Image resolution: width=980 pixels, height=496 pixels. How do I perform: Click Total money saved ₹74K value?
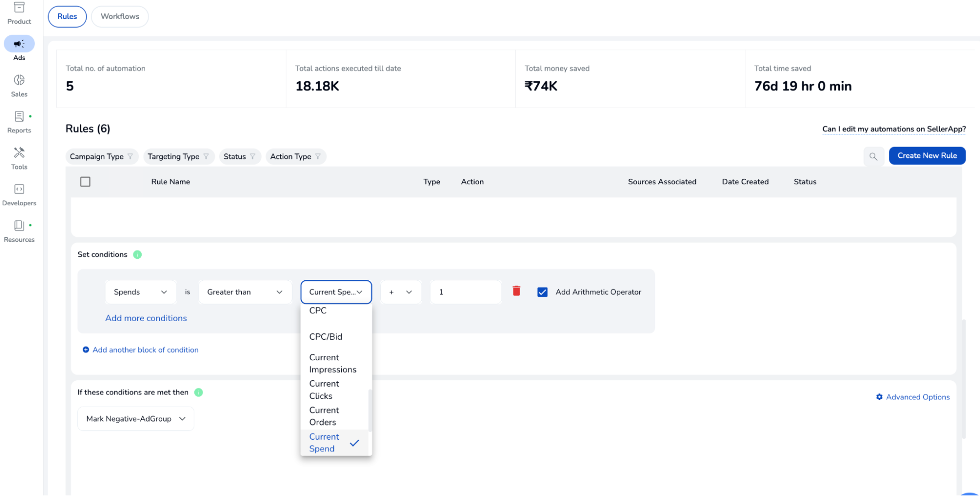tap(541, 86)
